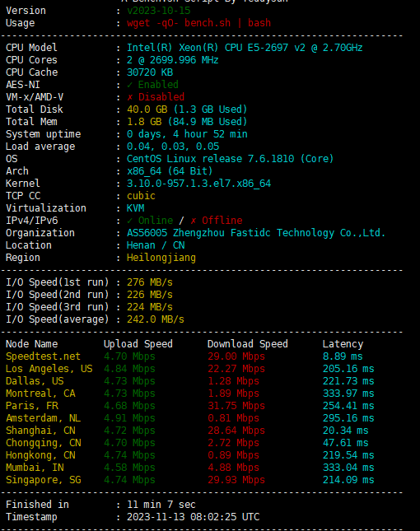The width and height of the screenshot is (420, 531).
Task: Click CPU cores value 2 @ 2699.996 MHz
Action: (172, 60)
